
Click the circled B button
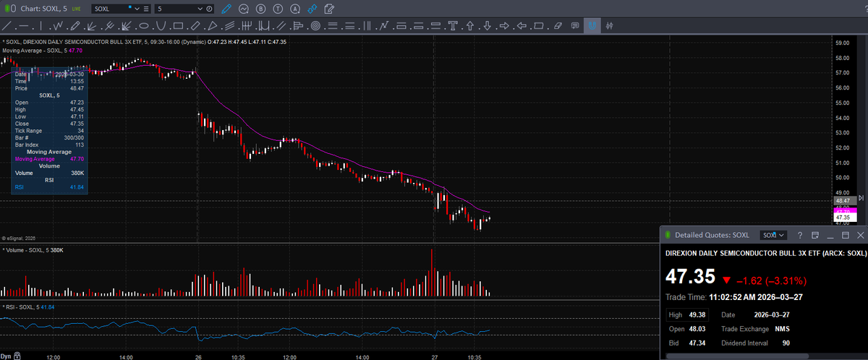point(260,9)
